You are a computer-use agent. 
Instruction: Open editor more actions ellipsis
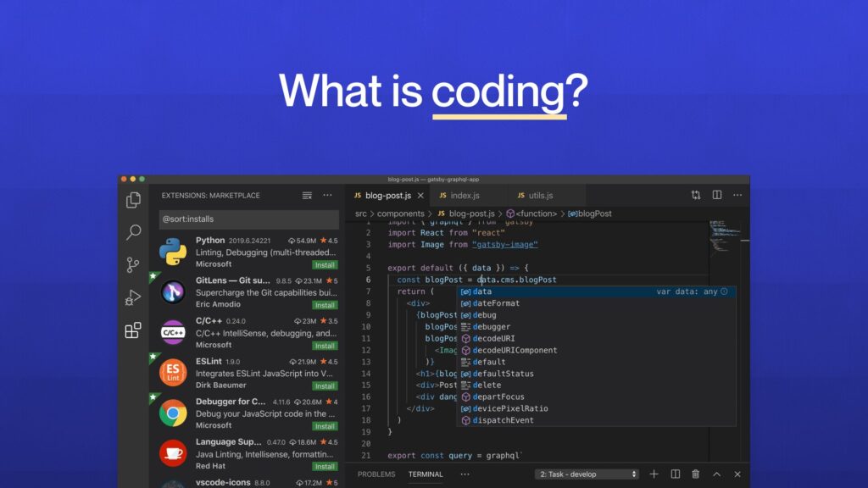(x=737, y=195)
